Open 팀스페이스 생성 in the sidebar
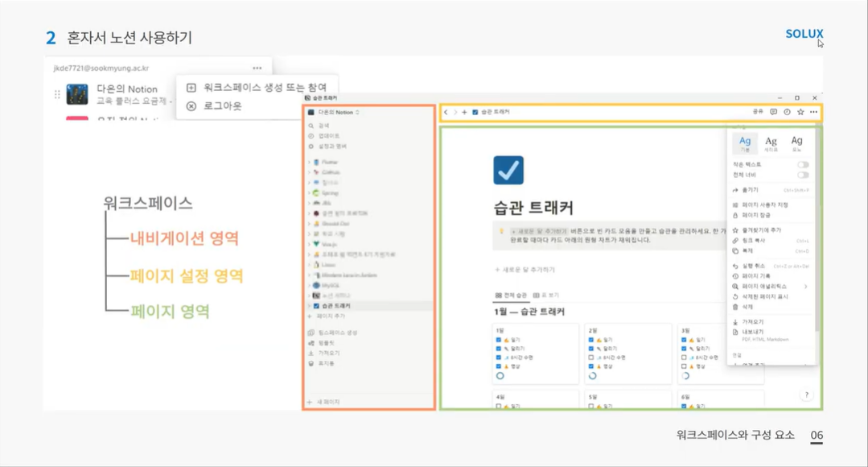This screenshot has width=868, height=467. (x=333, y=333)
